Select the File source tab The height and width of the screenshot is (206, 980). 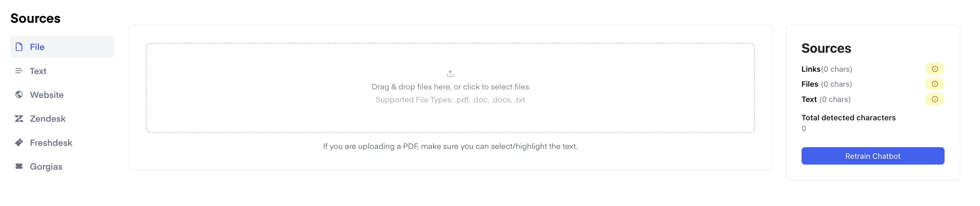[62, 47]
